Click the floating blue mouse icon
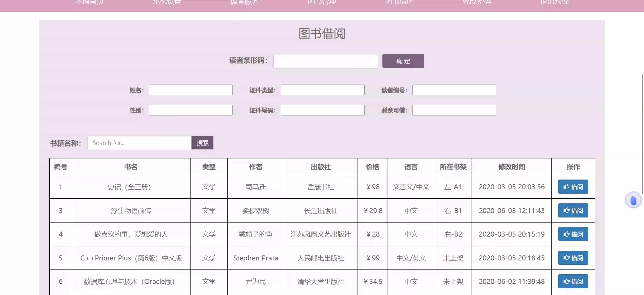 [633, 200]
